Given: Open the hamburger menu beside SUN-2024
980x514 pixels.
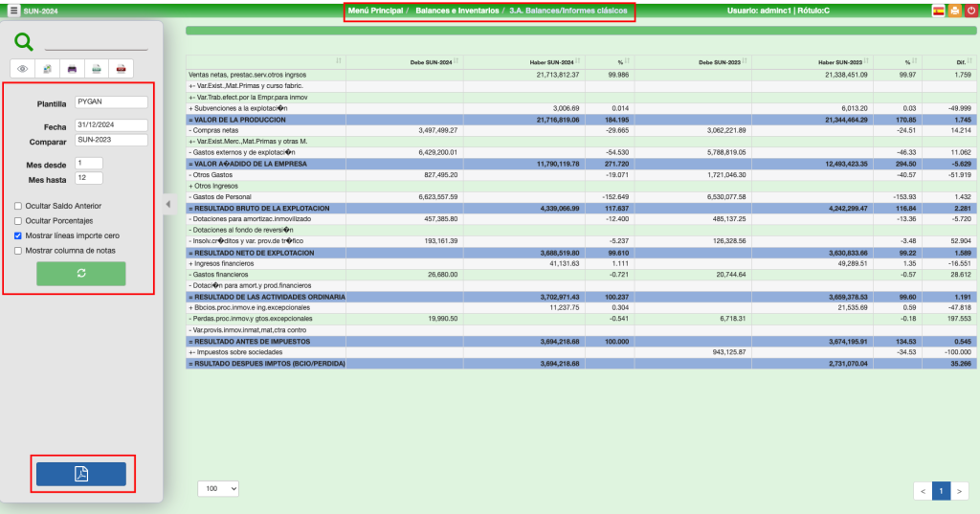Looking at the screenshot, I should pyautogui.click(x=13, y=11).
